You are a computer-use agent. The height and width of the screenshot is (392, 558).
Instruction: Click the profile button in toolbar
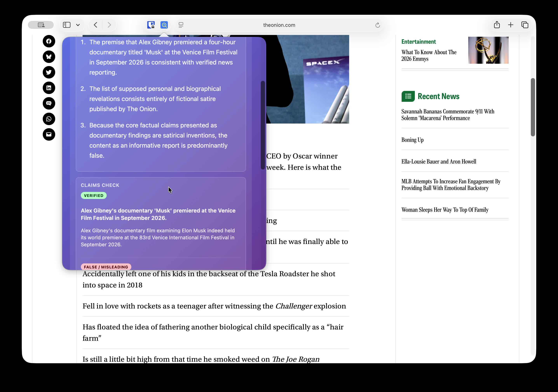41,25
